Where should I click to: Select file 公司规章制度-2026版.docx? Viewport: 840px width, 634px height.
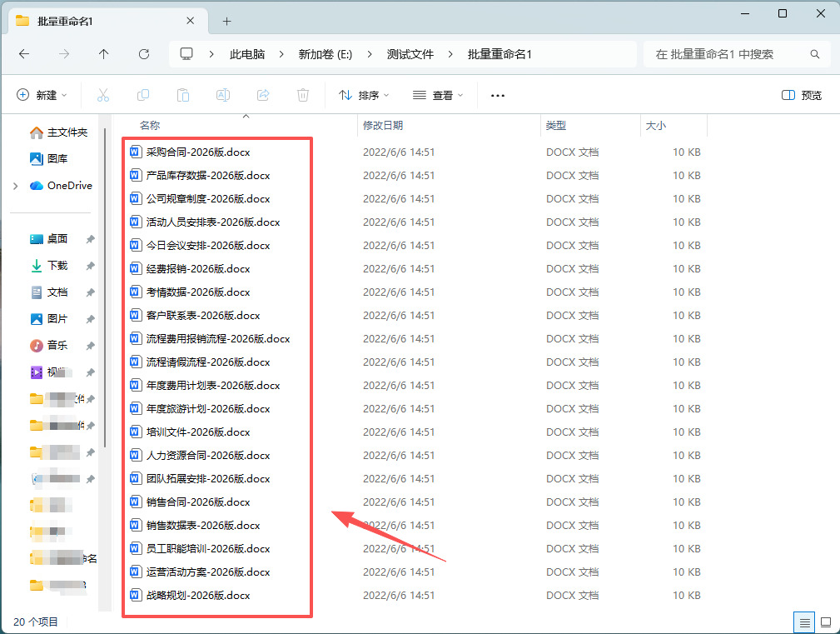coord(208,199)
